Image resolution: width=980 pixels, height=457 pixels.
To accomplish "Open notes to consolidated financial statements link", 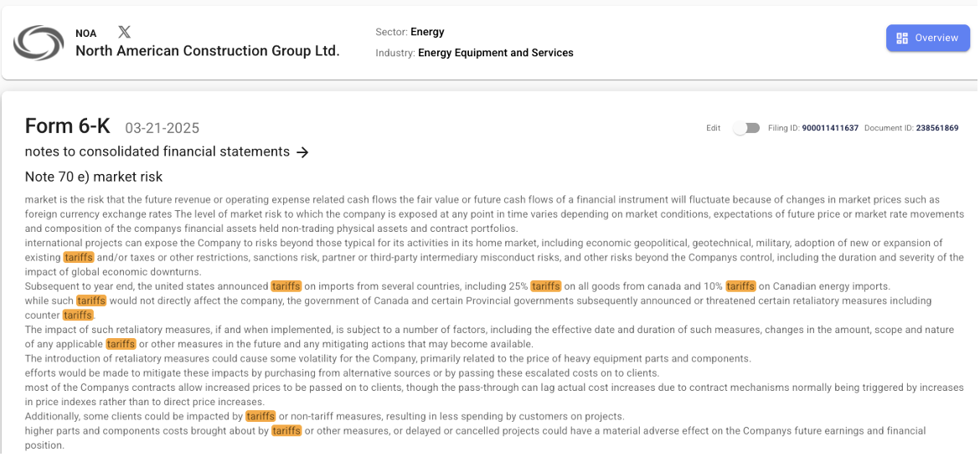I will coord(157,152).
